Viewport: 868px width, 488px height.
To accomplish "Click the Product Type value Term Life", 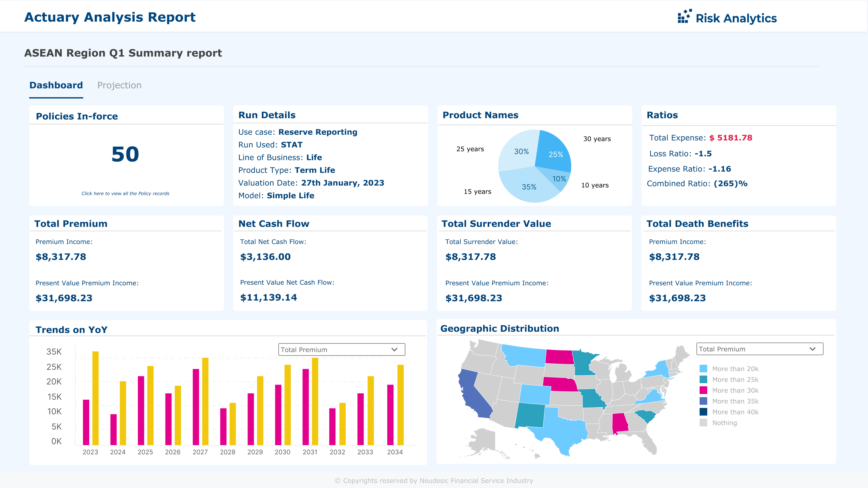I will point(315,170).
